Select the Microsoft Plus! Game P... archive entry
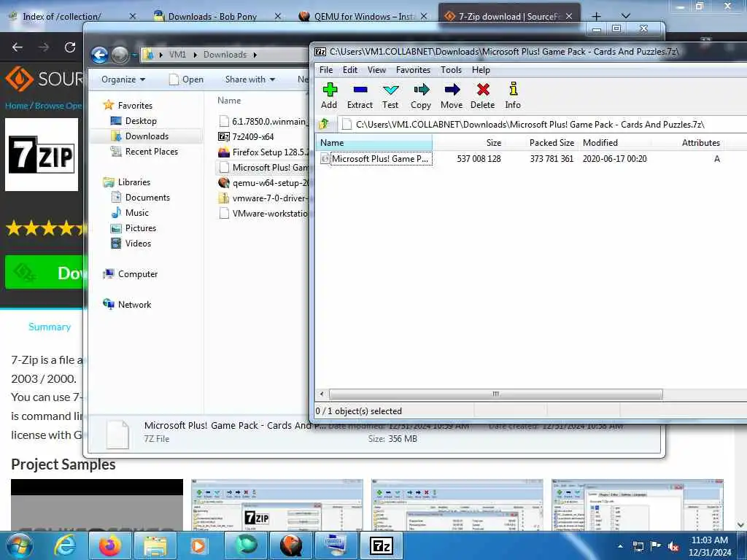Screen dimensions: 747x560 376,159
